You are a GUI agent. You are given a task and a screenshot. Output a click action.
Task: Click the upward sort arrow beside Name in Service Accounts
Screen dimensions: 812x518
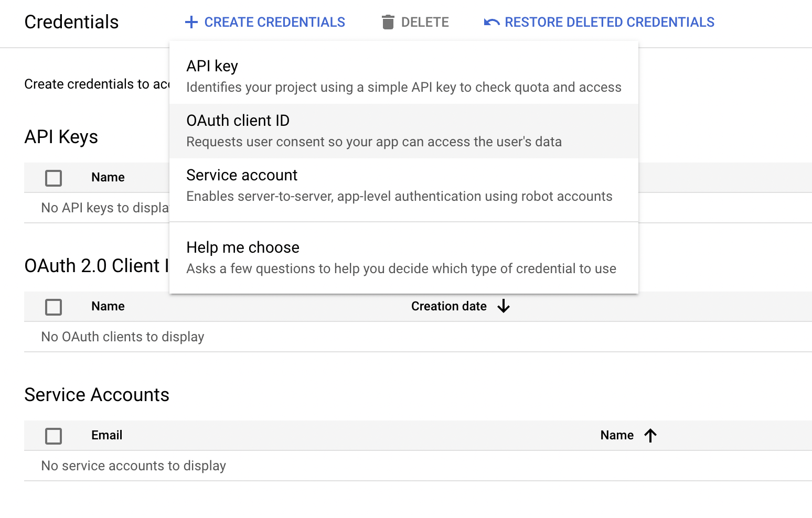pyautogui.click(x=650, y=435)
